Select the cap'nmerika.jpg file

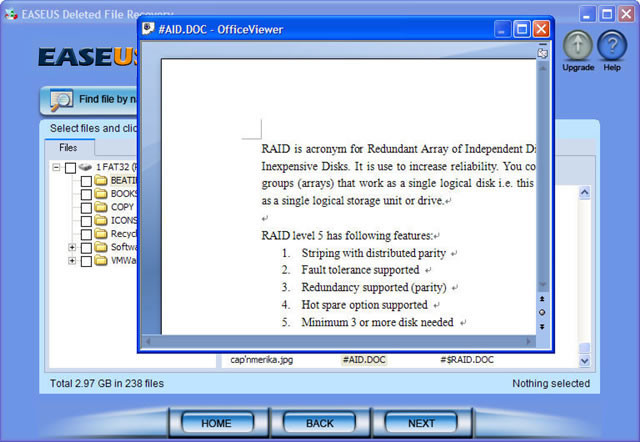coord(262,360)
